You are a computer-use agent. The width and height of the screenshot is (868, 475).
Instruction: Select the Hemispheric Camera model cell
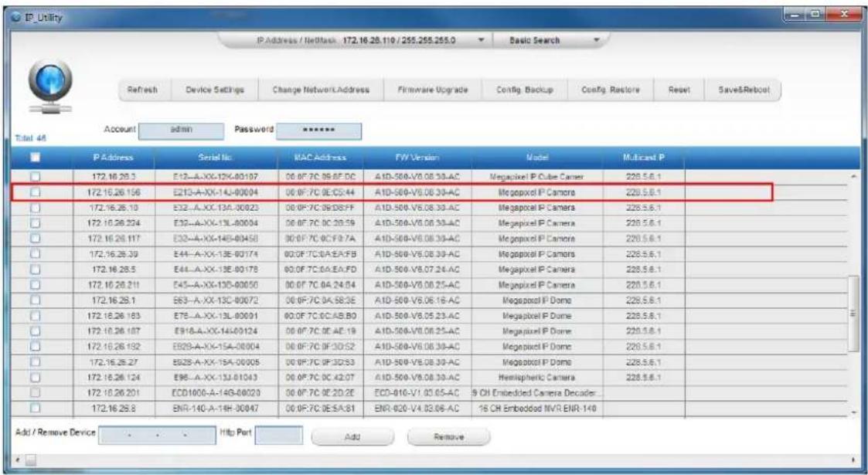[537, 378]
